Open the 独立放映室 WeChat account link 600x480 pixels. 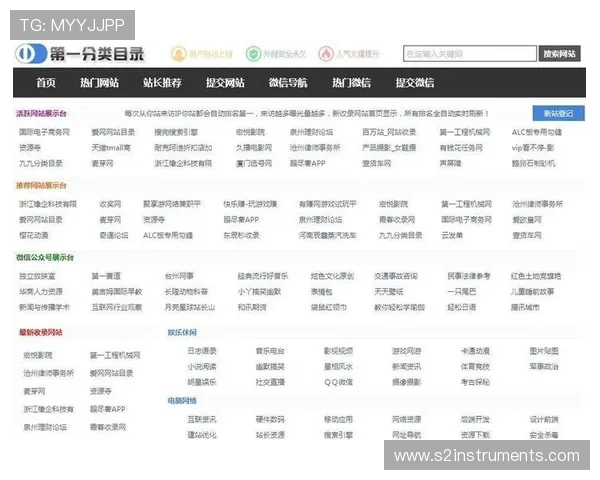(x=37, y=276)
